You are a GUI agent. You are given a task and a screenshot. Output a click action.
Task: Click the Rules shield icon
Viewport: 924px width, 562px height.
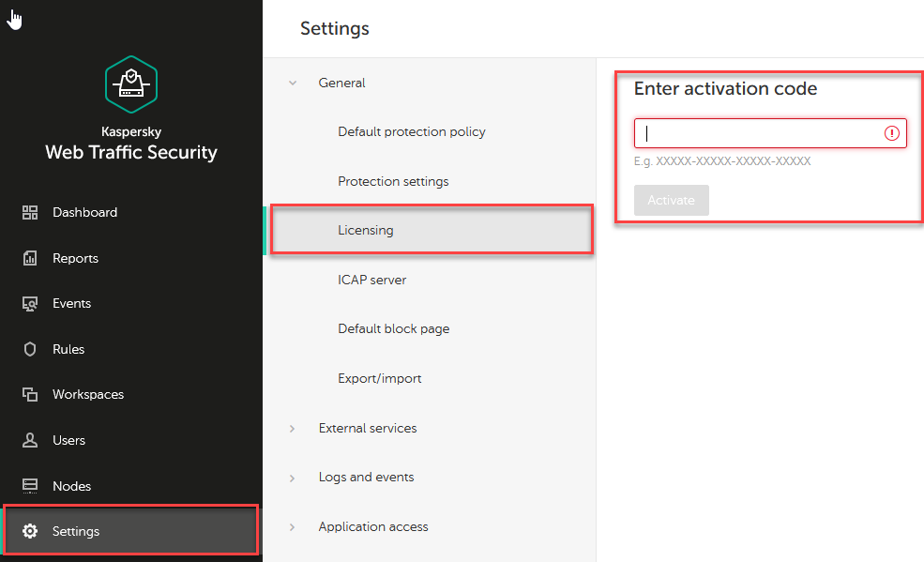pos(30,349)
